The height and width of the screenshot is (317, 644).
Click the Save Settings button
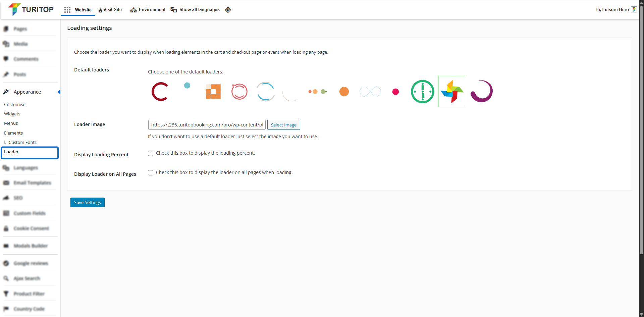coord(87,203)
